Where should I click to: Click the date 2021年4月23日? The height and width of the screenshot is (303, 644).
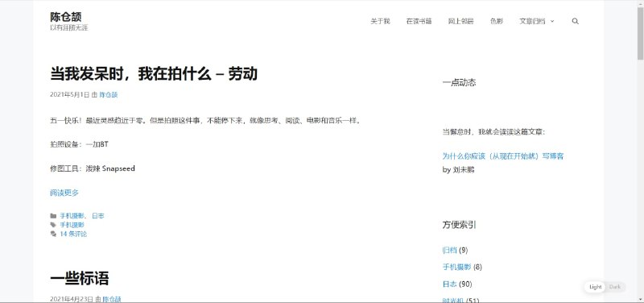click(x=72, y=299)
